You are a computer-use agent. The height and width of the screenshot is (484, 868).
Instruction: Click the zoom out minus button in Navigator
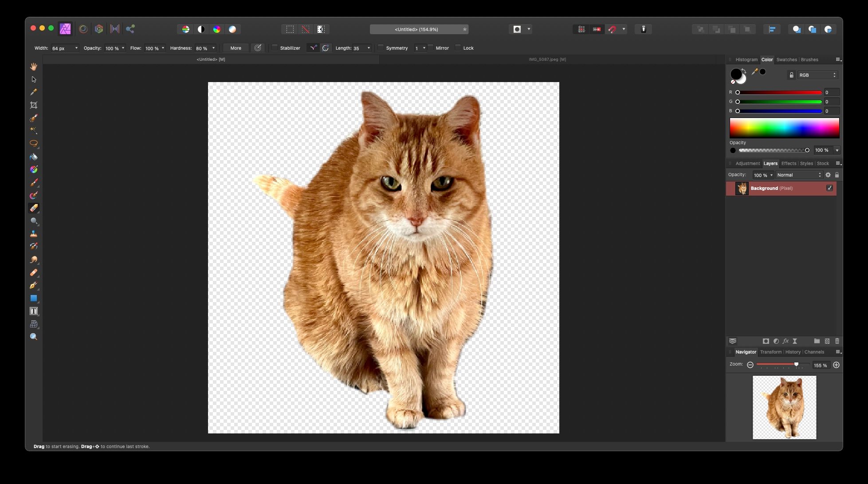click(x=750, y=365)
